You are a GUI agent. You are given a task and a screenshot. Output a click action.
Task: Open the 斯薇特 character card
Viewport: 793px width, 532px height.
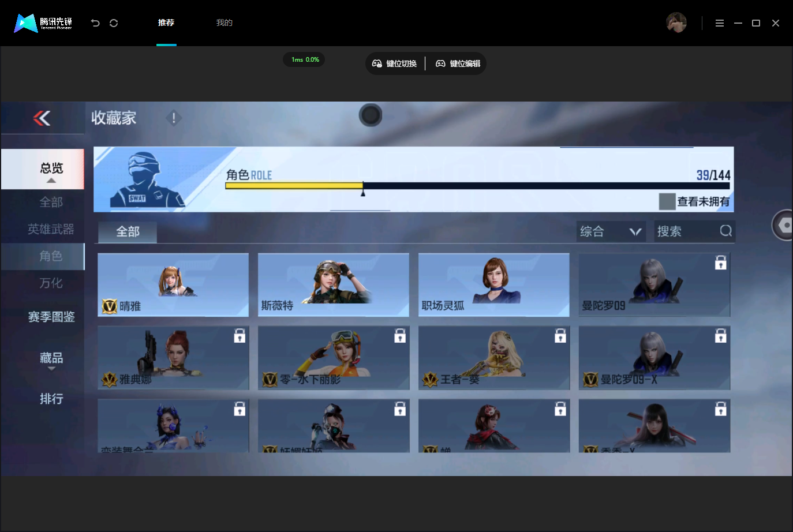click(x=334, y=284)
